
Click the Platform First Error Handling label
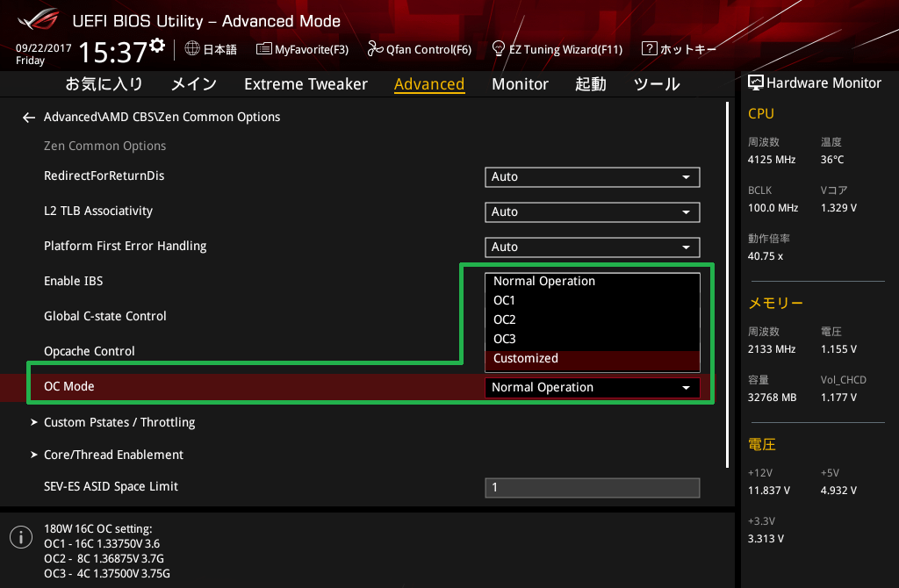[125, 246]
